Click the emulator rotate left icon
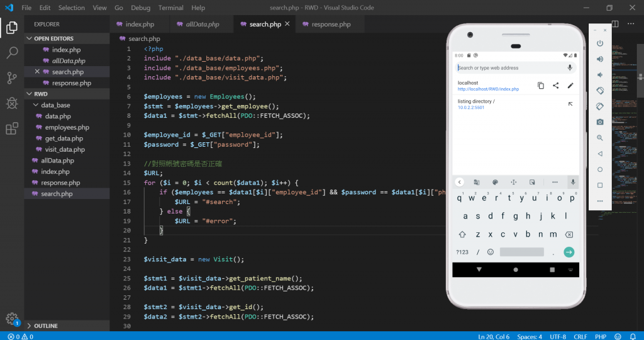 pyautogui.click(x=599, y=91)
